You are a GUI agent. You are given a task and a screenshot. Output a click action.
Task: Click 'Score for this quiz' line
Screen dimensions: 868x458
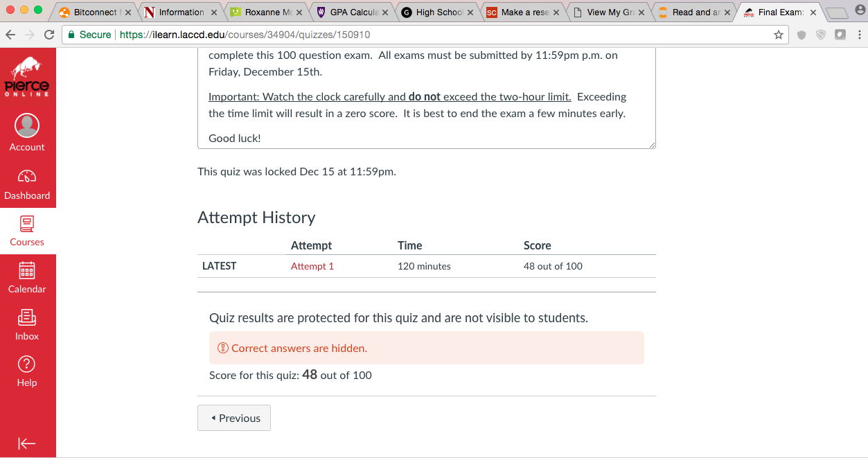pyautogui.click(x=290, y=375)
